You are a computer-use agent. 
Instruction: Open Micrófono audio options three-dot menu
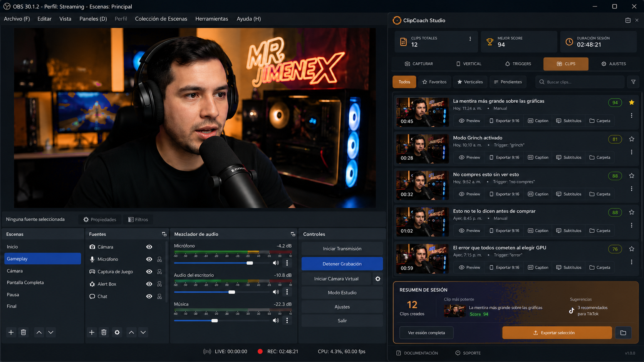tap(287, 263)
